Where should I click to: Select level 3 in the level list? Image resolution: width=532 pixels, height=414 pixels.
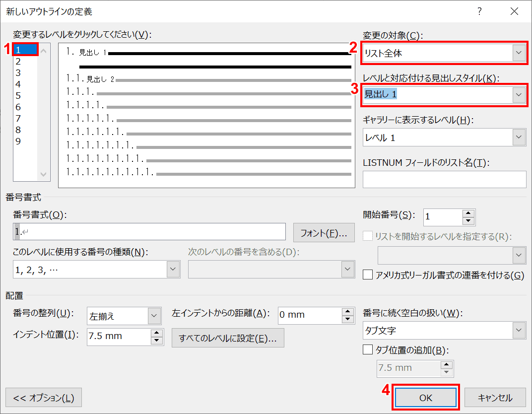[25, 72]
